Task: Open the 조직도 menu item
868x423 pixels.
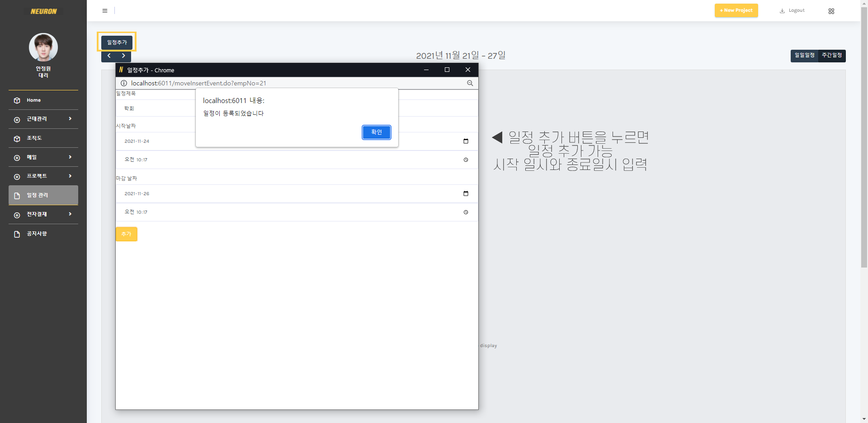Action: 43,138
